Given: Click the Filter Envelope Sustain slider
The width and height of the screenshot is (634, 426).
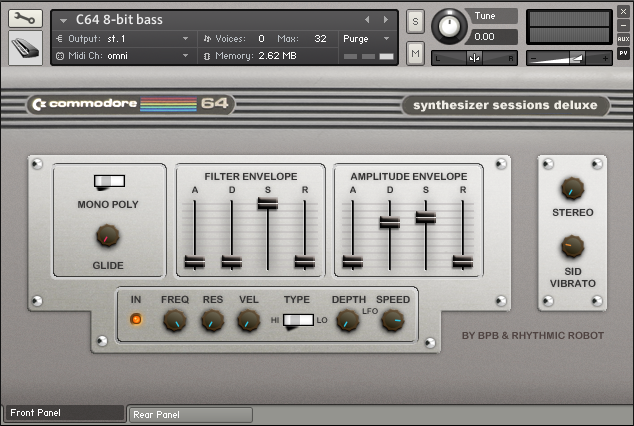Looking at the screenshot, I should pyautogui.click(x=267, y=203).
